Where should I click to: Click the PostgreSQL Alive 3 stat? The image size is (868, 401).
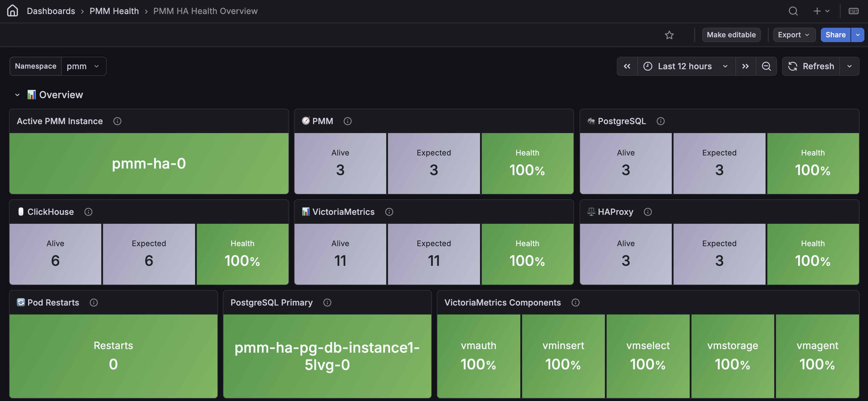tap(626, 163)
